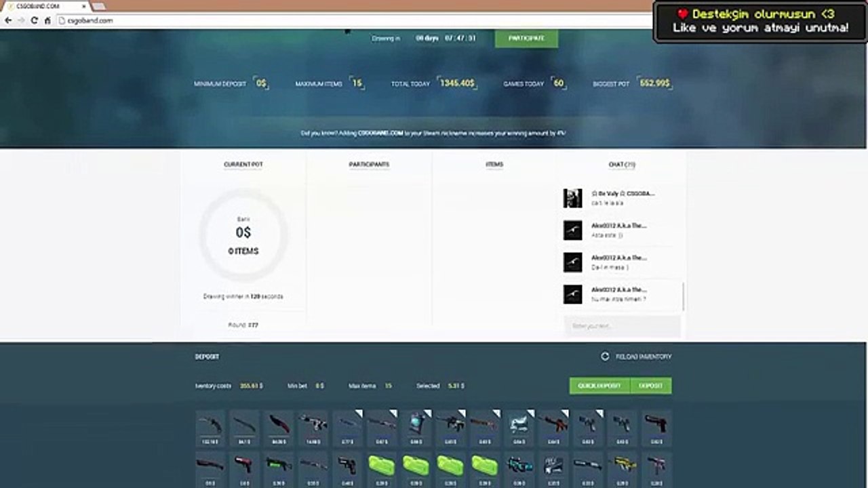Click the 'Drawing winner in 120 seconds' text
This screenshot has width=868, height=488.
tap(243, 297)
